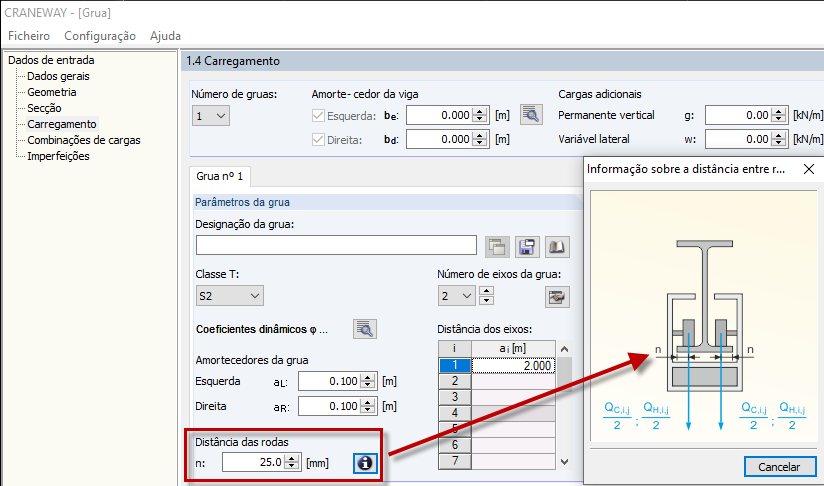Toggle the Esquerda beam buffer checkbox

pyautogui.click(x=318, y=116)
